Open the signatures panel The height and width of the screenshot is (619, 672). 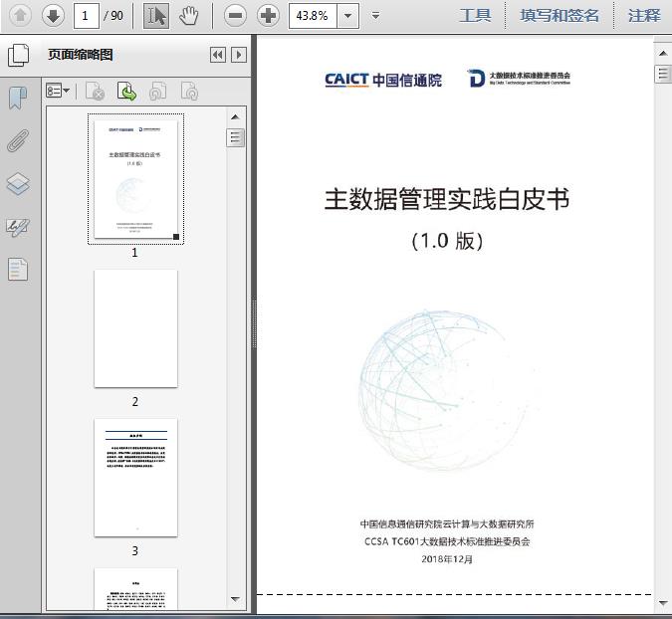(x=18, y=227)
